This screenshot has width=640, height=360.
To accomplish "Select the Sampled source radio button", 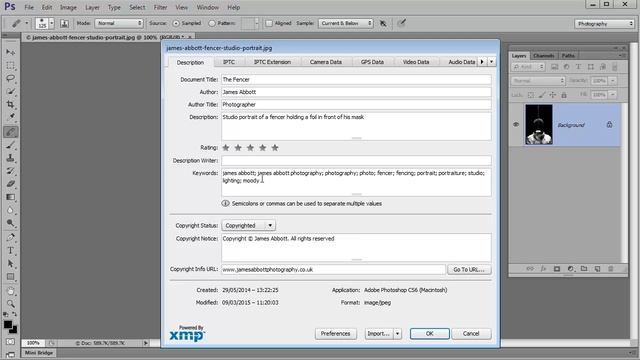I will (176, 24).
